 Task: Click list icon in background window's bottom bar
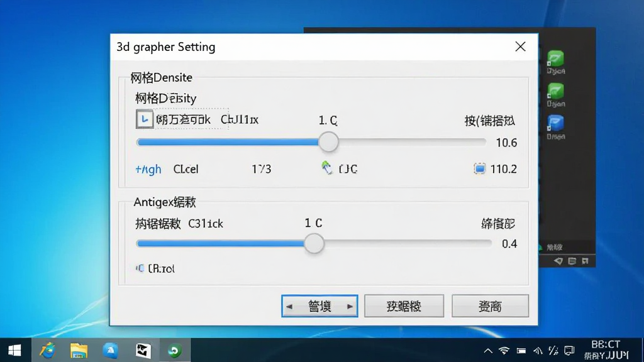(572, 261)
